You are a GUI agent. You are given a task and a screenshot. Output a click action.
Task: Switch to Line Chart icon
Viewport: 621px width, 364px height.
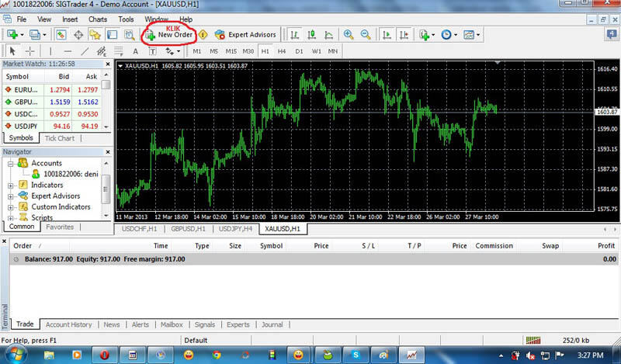(x=328, y=35)
